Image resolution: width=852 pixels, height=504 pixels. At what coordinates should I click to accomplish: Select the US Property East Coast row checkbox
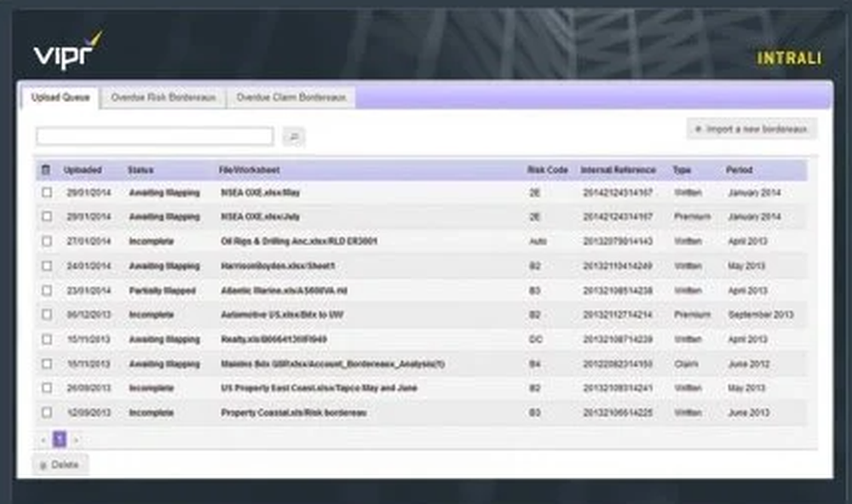(x=47, y=387)
